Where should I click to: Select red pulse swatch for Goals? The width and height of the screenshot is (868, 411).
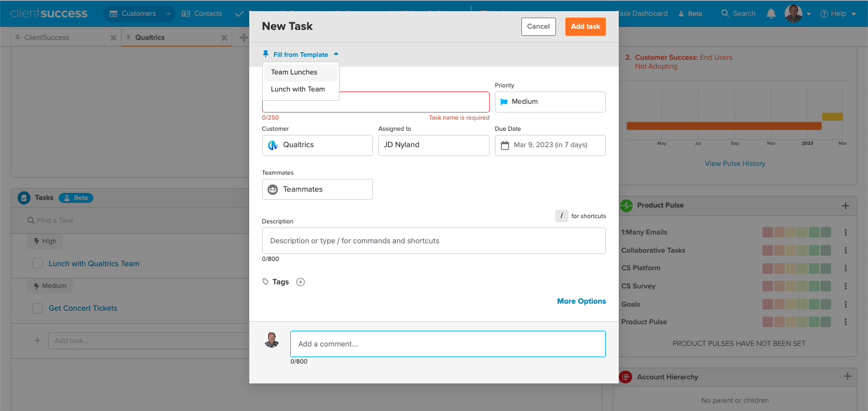[768, 304]
